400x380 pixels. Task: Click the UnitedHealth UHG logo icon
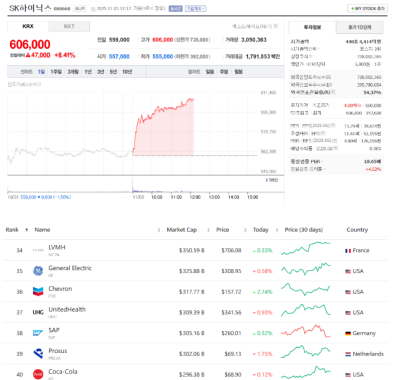(38, 312)
